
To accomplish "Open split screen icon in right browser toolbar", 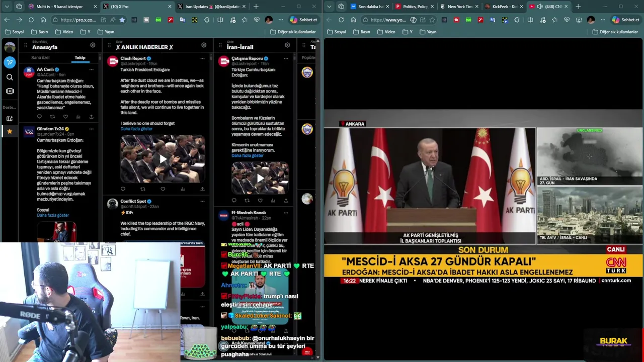I will (530, 20).
